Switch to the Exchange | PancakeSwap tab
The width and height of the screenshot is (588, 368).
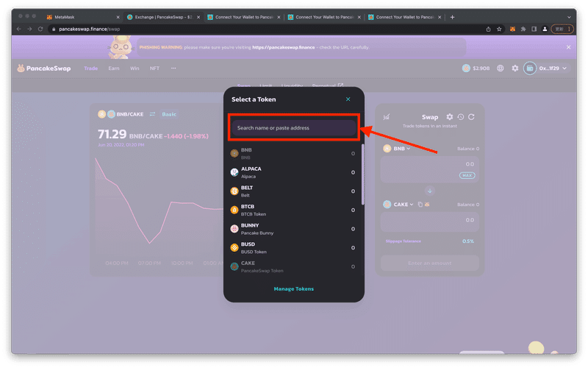pyautogui.click(x=163, y=17)
